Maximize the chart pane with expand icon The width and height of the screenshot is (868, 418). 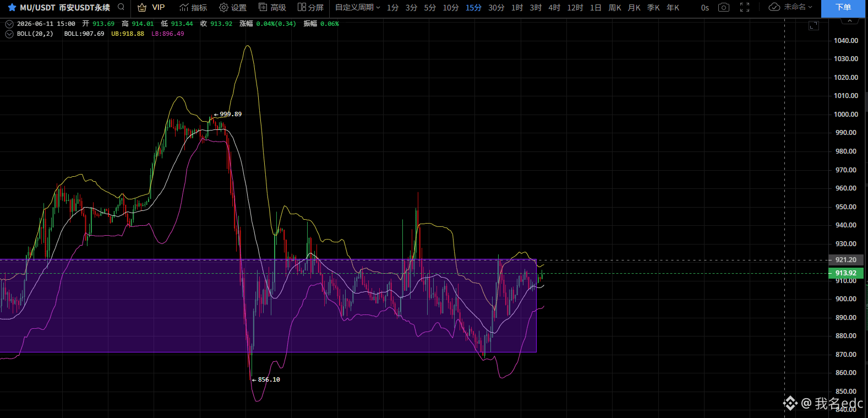814,25
